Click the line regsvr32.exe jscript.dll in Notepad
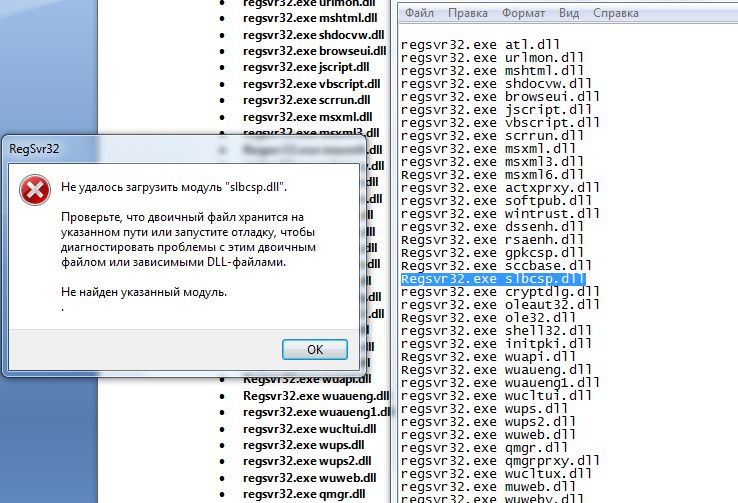Screen dimensions: 738x503 tap(496, 110)
